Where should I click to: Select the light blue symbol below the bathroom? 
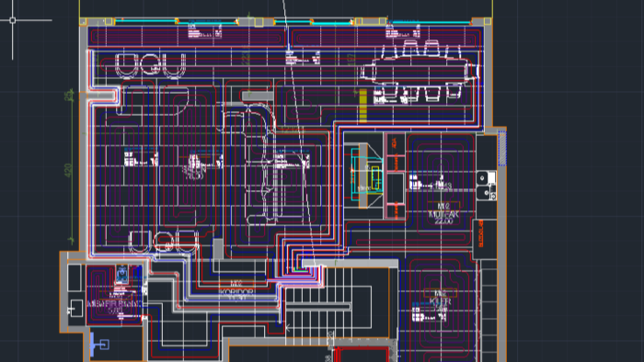[99, 345]
